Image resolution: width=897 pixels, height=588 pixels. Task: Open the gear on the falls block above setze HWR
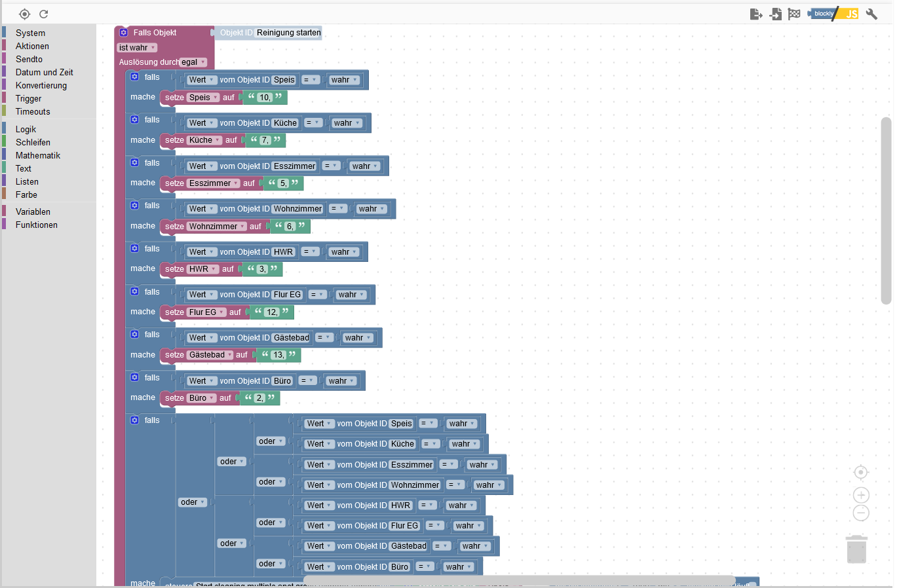pos(134,248)
